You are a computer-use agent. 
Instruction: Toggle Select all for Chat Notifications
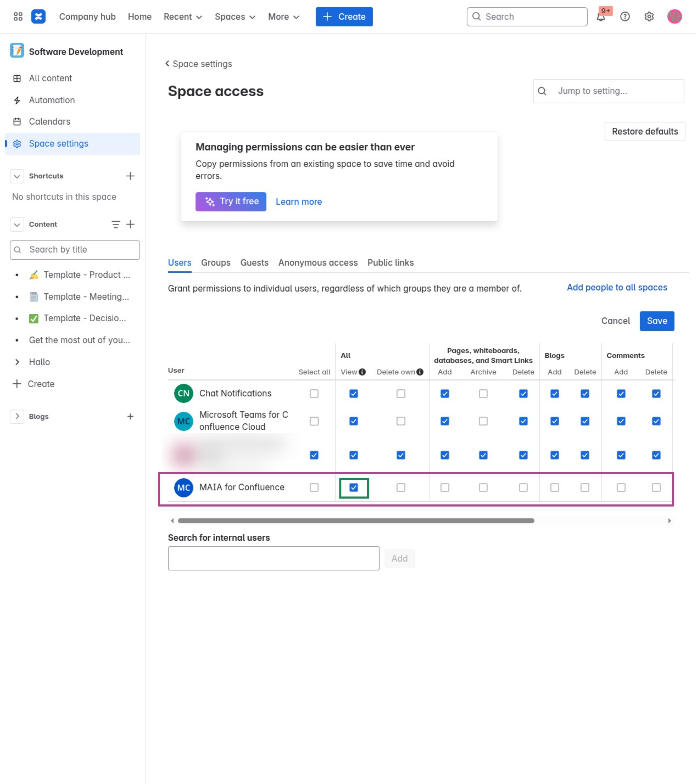(x=314, y=394)
